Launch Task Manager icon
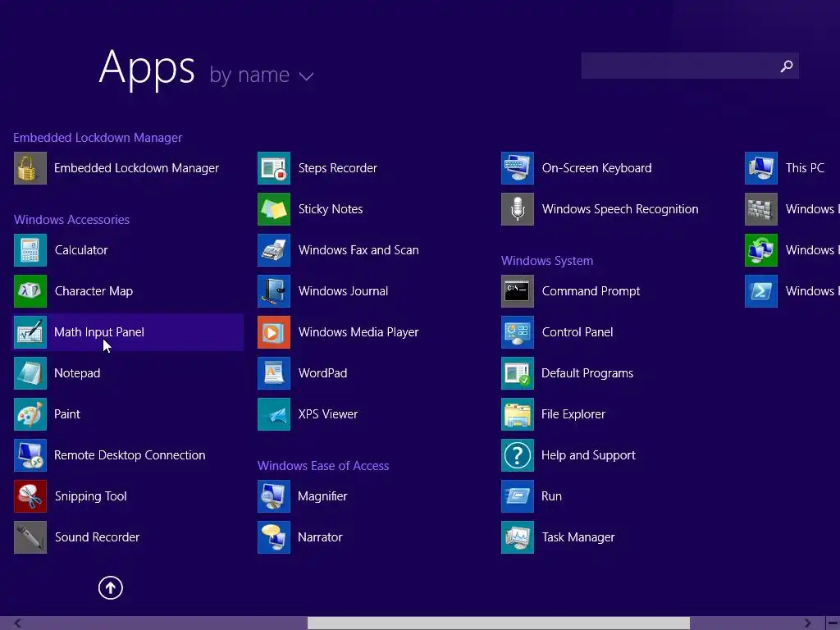 (518, 537)
